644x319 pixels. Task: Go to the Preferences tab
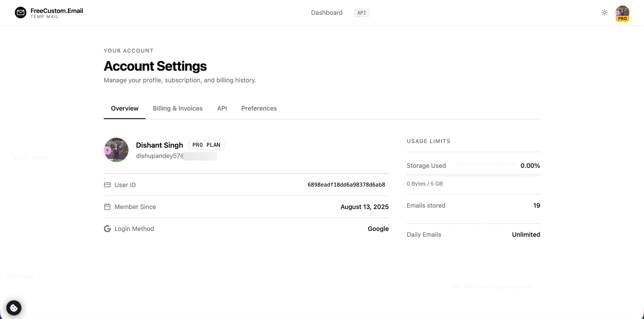tap(259, 109)
